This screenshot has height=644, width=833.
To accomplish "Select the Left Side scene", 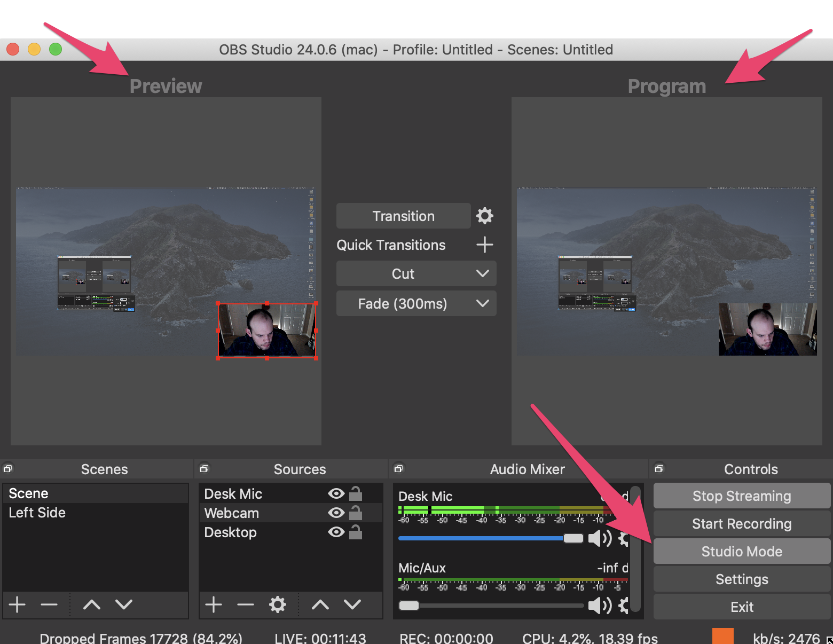I will (96, 513).
